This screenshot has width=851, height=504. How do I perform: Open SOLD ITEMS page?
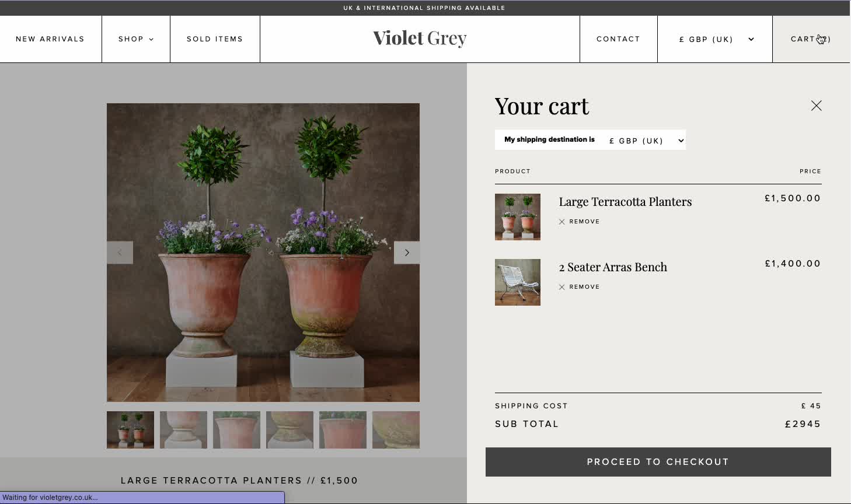215,39
